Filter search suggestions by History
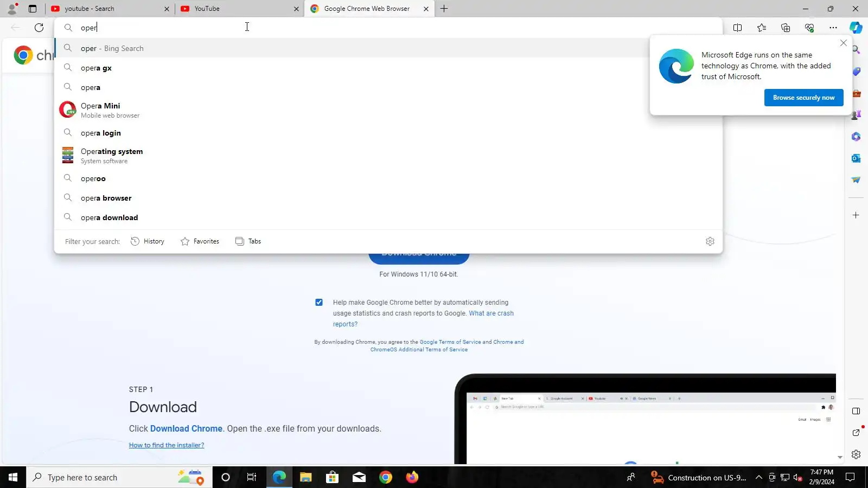 [148, 241]
